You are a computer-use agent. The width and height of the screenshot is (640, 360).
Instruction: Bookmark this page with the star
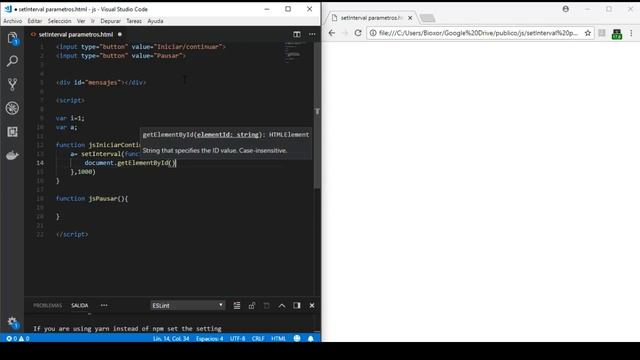pyautogui.click(x=588, y=33)
